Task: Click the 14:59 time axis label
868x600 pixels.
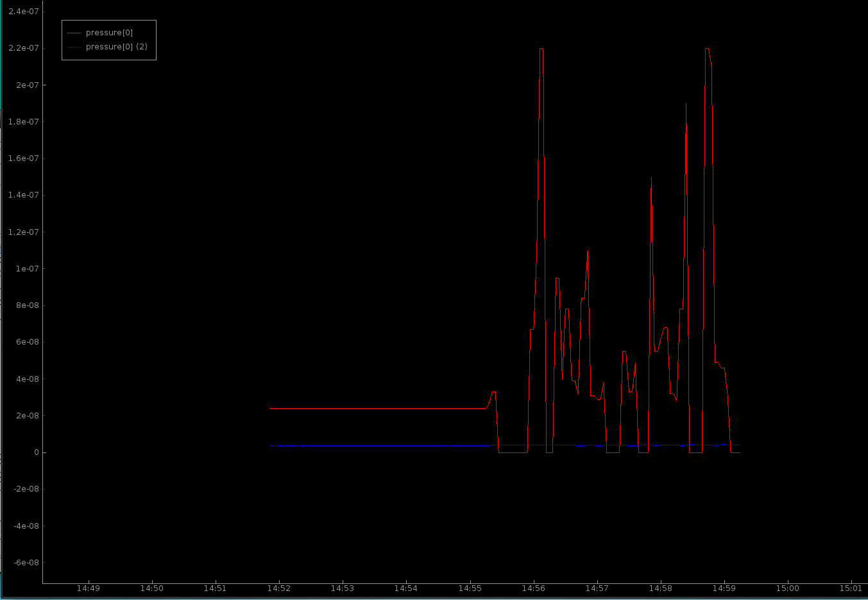Action: pos(724,588)
